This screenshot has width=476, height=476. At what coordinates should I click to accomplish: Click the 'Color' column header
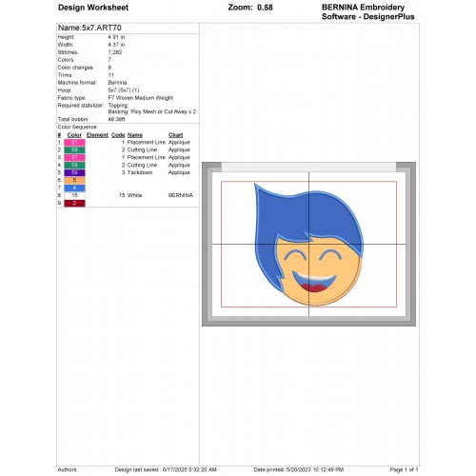(74, 135)
